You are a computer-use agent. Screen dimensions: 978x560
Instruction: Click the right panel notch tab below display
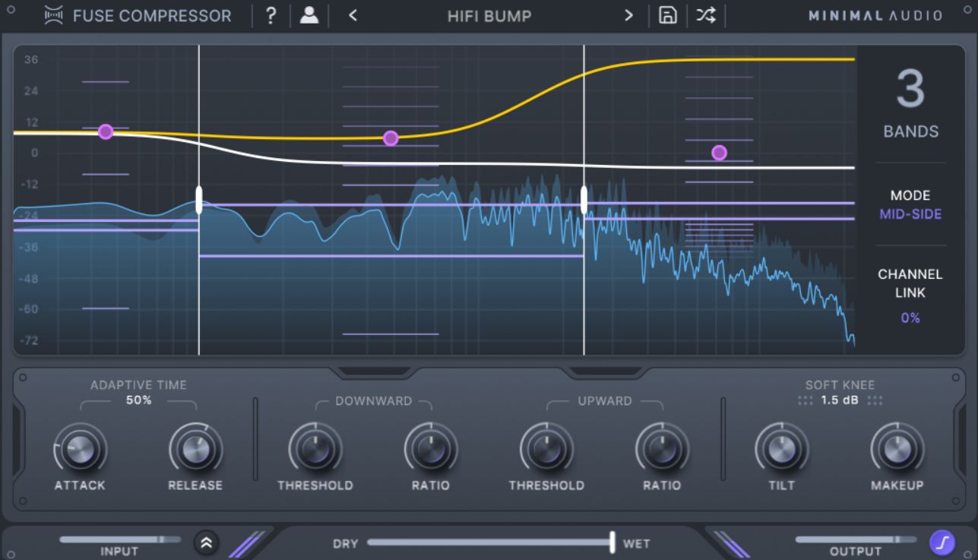point(605,372)
